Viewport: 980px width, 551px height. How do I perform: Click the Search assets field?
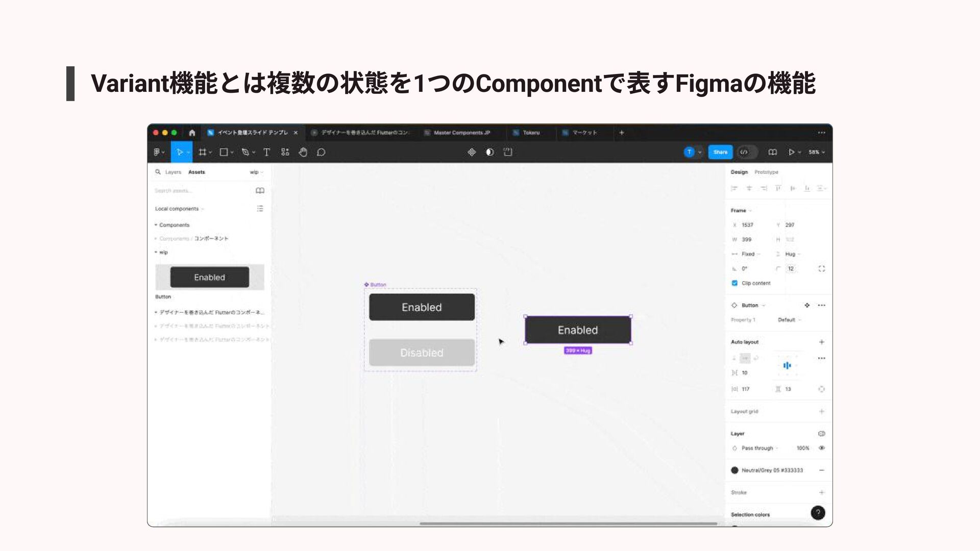pyautogui.click(x=203, y=190)
